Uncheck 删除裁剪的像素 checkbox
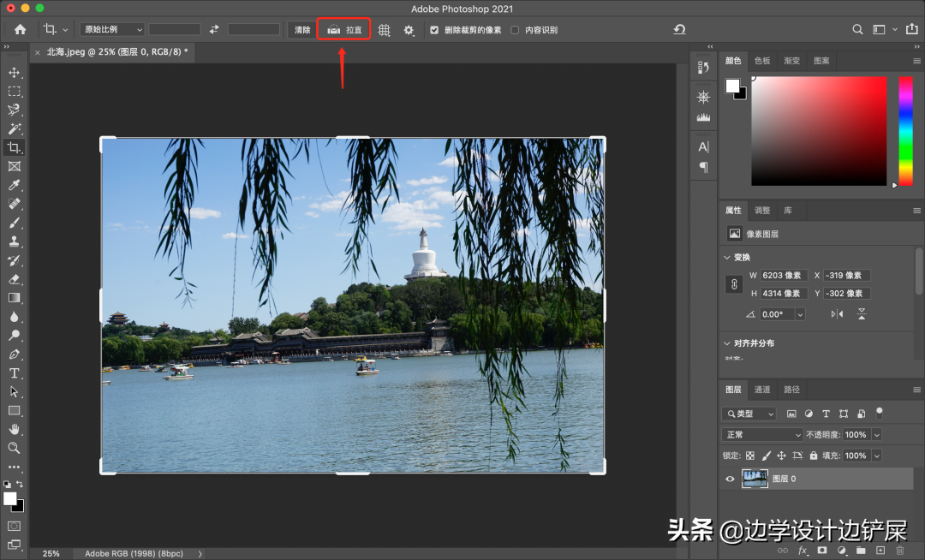This screenshot has height=560, width=925. pos(434,30)
